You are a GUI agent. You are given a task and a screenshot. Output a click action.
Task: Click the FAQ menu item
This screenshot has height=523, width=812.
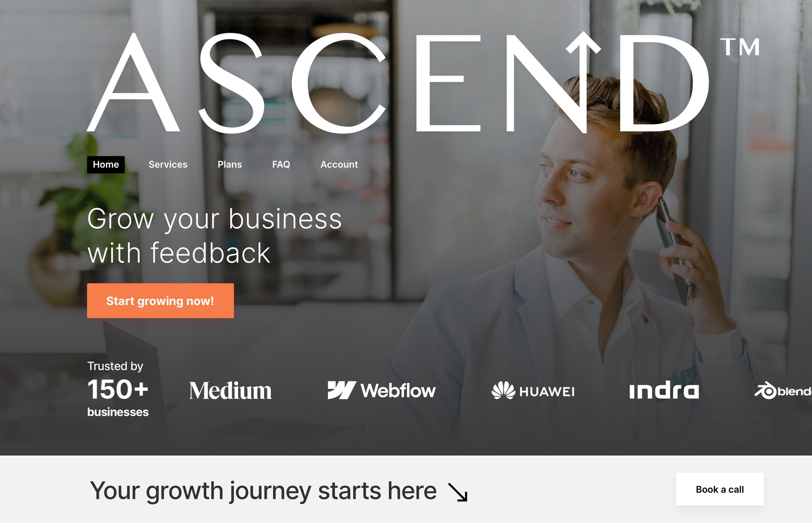[x=281, y=165]
